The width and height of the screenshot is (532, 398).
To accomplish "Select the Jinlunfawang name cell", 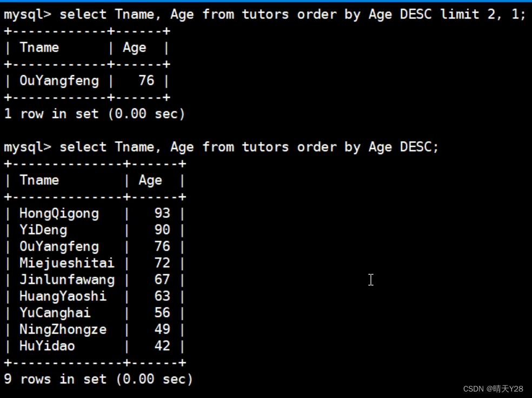I will [x=67, y=280].
